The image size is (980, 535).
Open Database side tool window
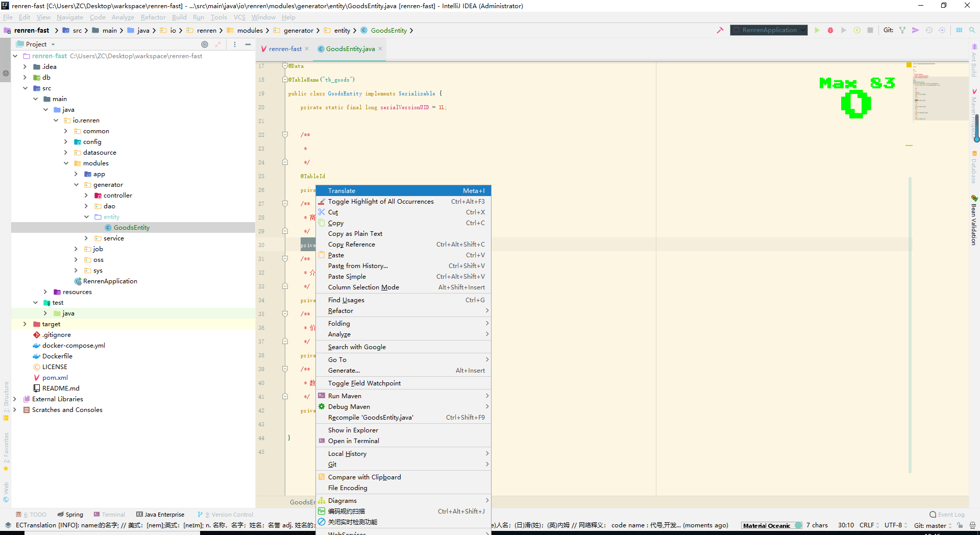point(974,167)
